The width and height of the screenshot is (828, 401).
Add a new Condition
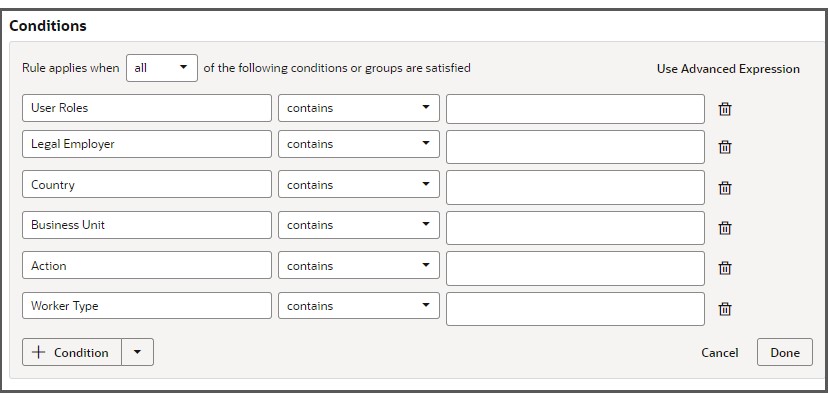coord(71,352)
